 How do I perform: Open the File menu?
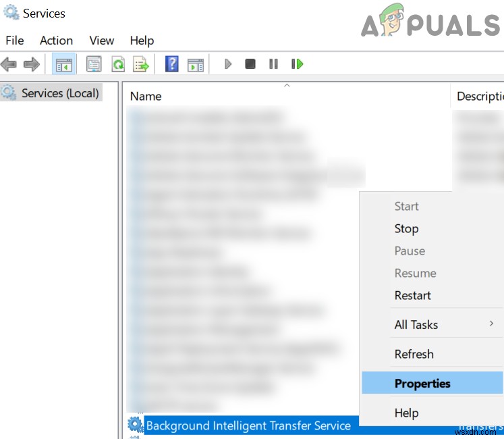click(15, 41)
